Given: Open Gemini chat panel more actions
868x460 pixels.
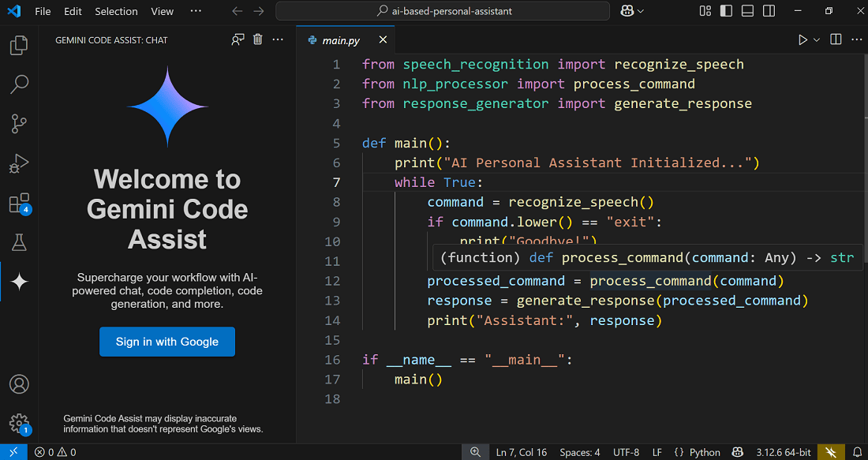Looking at the screenshot, I should point(278,40).
